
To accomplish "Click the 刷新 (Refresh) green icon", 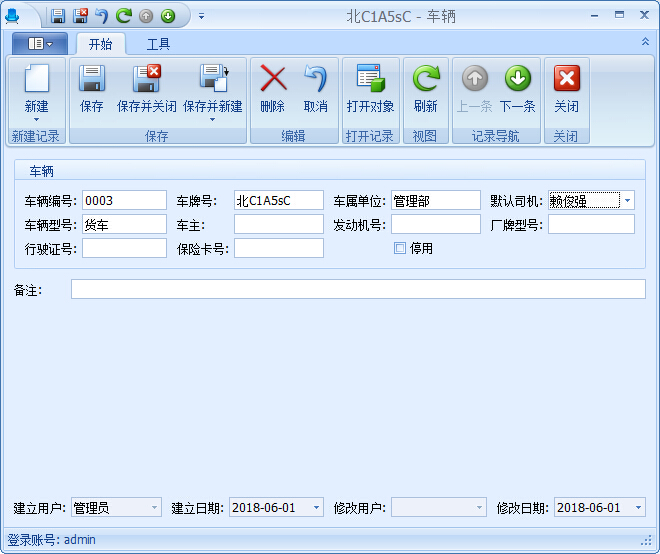I will coord(425,80).
